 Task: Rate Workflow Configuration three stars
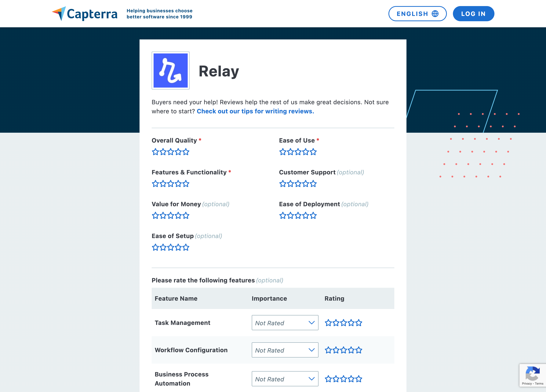coord(344,350)
